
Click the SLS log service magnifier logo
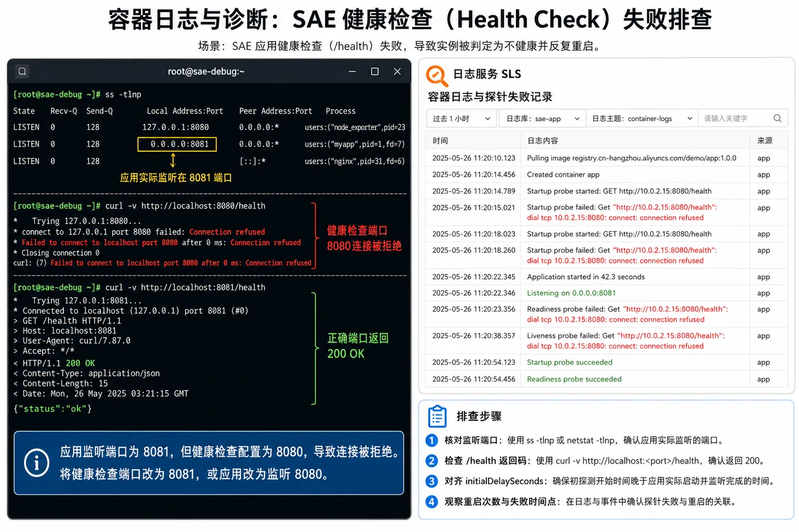(437, 75)
